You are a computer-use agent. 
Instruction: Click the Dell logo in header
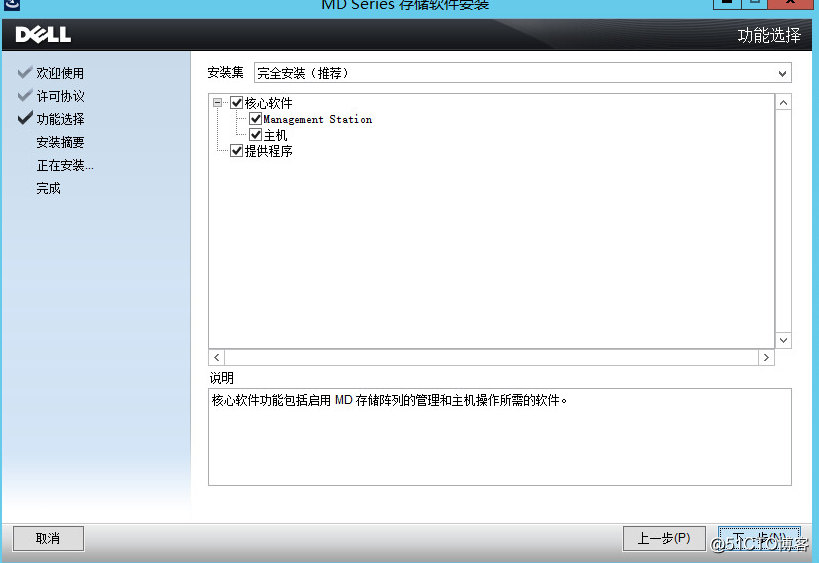(43, 34)
